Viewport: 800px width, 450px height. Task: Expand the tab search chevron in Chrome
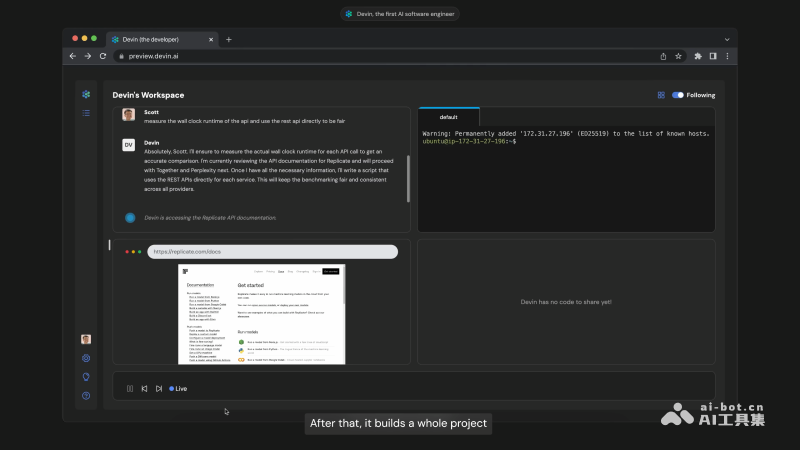(727, 38)
